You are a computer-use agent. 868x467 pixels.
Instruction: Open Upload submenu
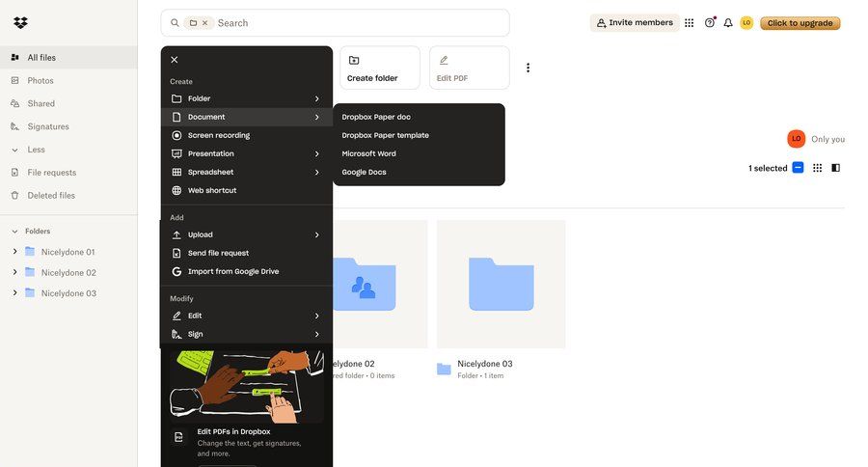(x=246, y=234)
